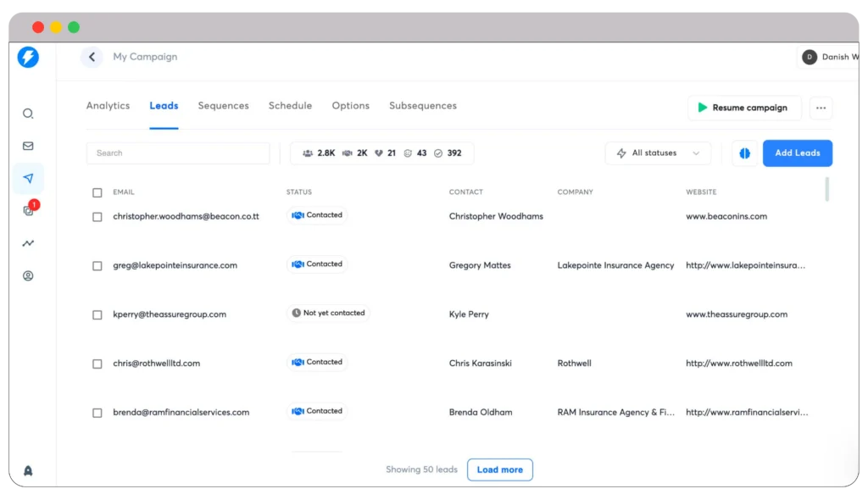Open the Sequences tab
This screenshot has height=489, width=868.
(223, 106)
